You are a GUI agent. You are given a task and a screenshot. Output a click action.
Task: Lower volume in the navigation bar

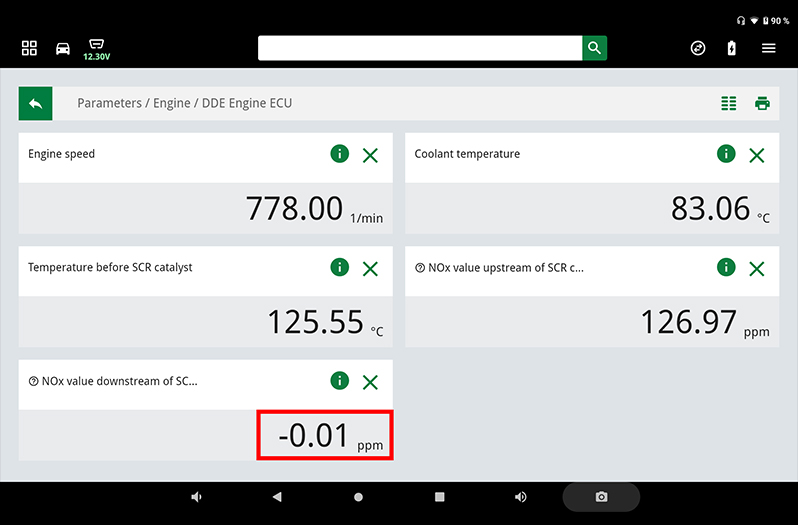196,497
